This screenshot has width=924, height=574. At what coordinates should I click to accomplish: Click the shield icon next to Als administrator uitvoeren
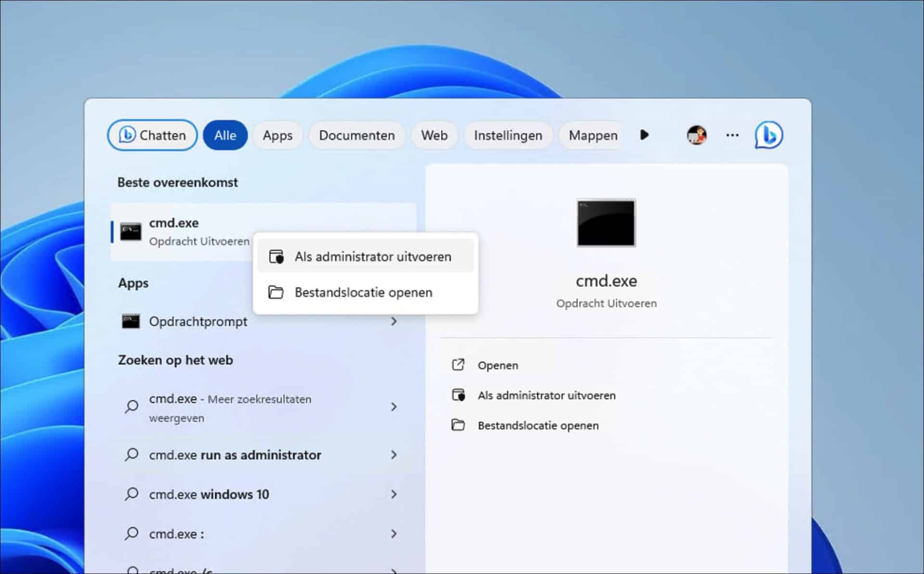[x=276, y=256]
